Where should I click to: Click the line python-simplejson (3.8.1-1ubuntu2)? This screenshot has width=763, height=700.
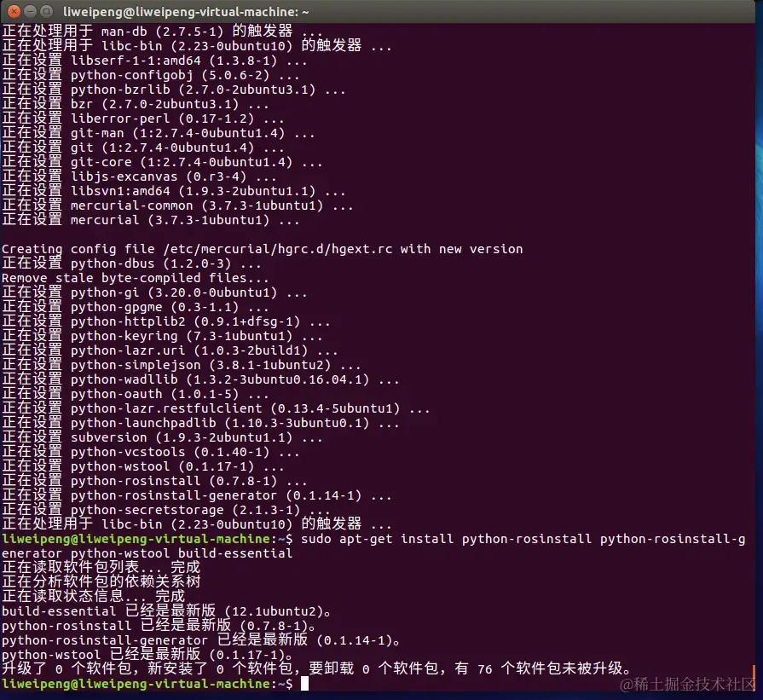[182, 365]
